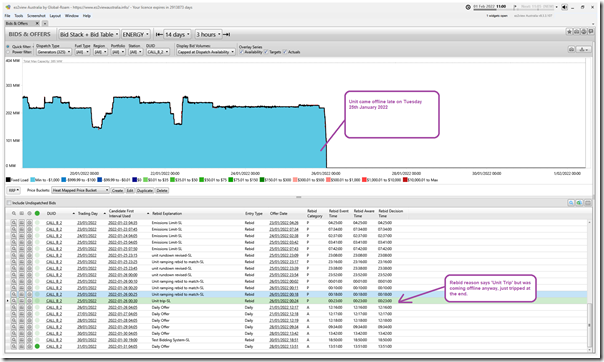Enable Include Undispatched Bids checkbox

[9, 203]
